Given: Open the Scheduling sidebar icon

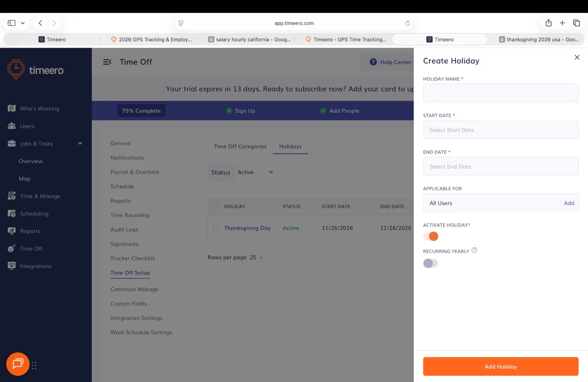Looking at the screenshot, I should click(x=12, y=213).
